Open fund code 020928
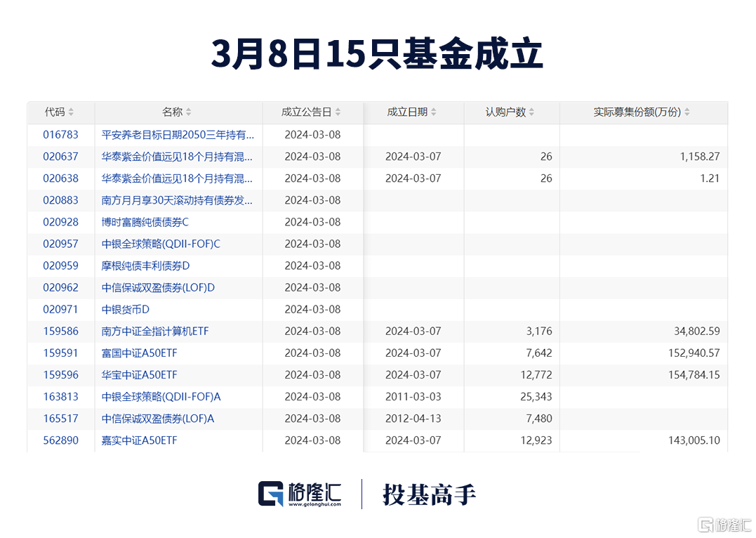Image resolution: width=756 pixels, height=538 pixels. pyautogui.click(x=61, y=222)
